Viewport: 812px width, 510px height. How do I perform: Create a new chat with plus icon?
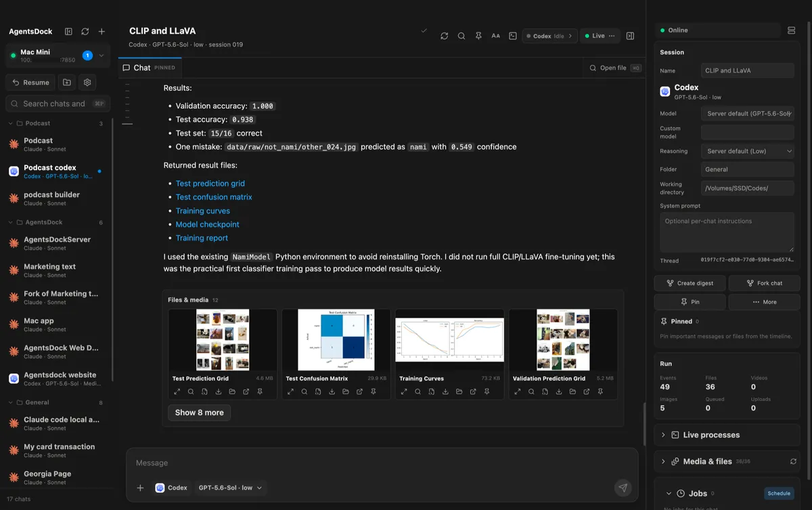pos(101,31)
